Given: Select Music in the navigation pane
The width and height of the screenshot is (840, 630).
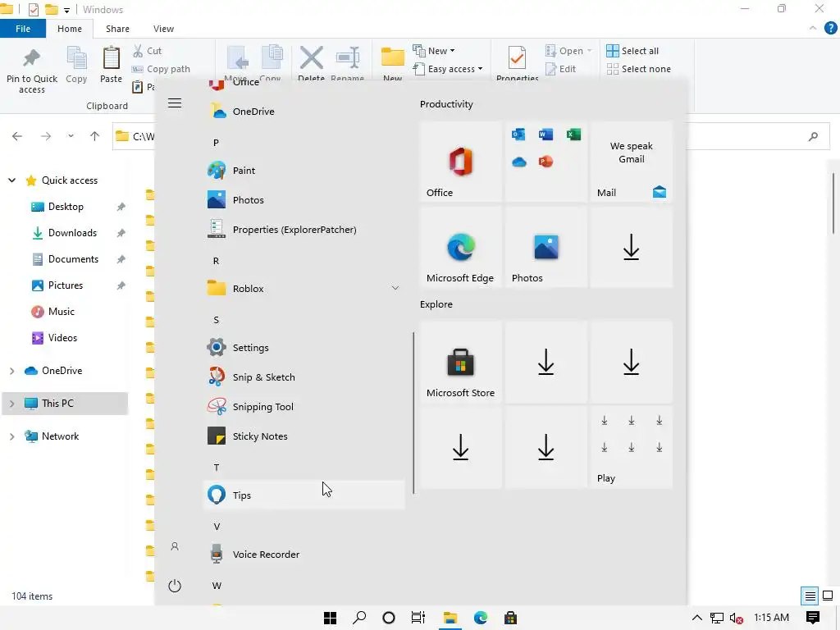Looking at the screenshot, I should pos(61,312).
